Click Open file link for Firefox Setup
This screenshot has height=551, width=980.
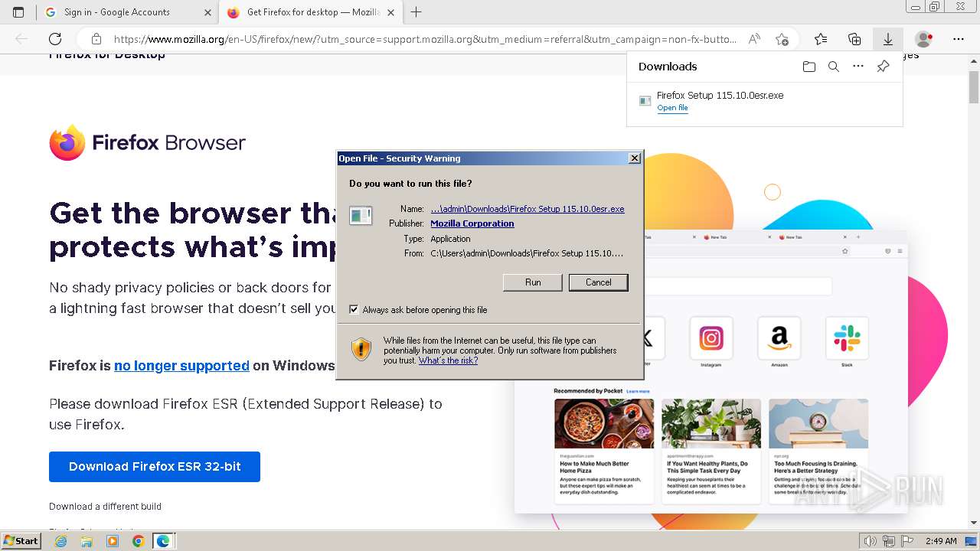(672, 108)
